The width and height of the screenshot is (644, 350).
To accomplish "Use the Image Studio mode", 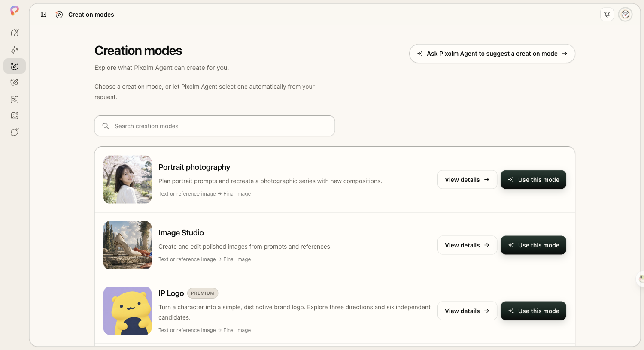I will (534, 245).
